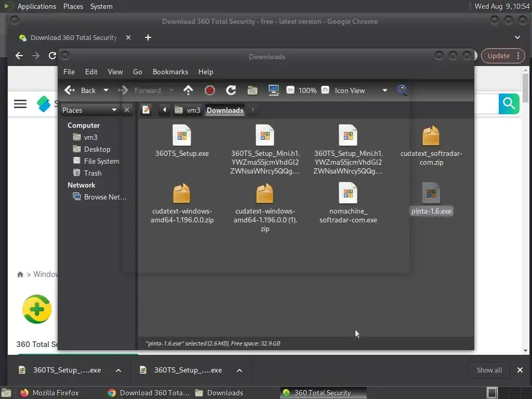The width and height of the screenshot is (532, 399).
Task: Zoom in with the plus icon
Action: click(325, 90)
